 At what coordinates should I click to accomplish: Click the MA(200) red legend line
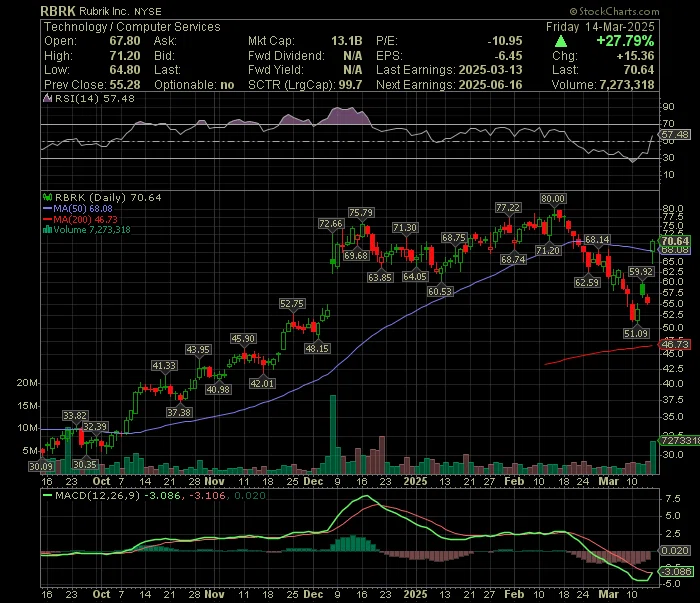click(x=47, y=219)
